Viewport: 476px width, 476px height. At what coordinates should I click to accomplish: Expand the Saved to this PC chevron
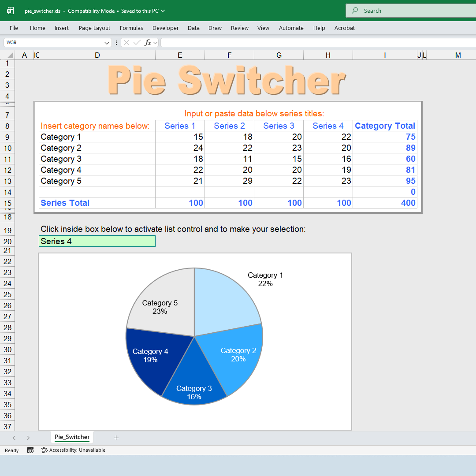(163, 11)
